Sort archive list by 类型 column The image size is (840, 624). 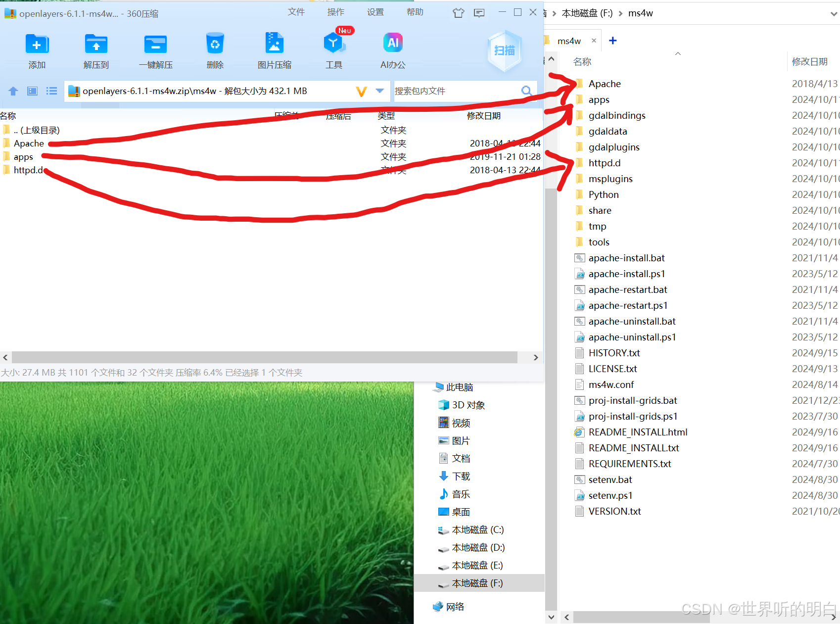click(x=386, y=116)
